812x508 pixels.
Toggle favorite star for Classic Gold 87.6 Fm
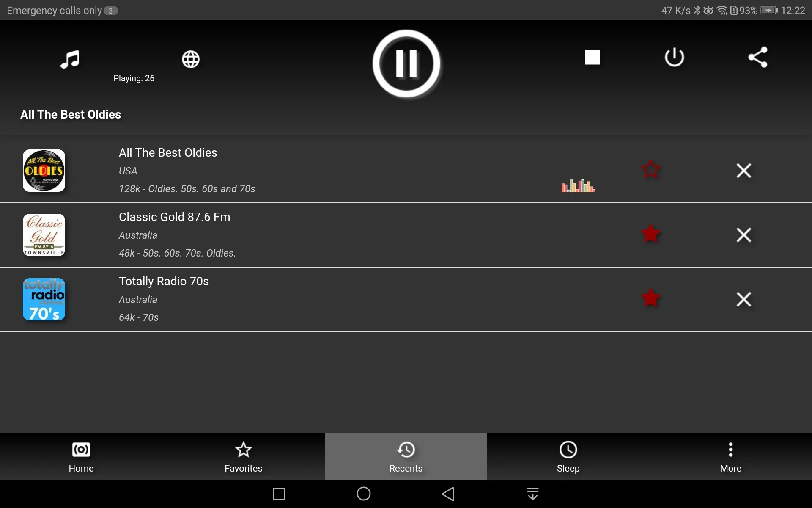coord(650,234)
